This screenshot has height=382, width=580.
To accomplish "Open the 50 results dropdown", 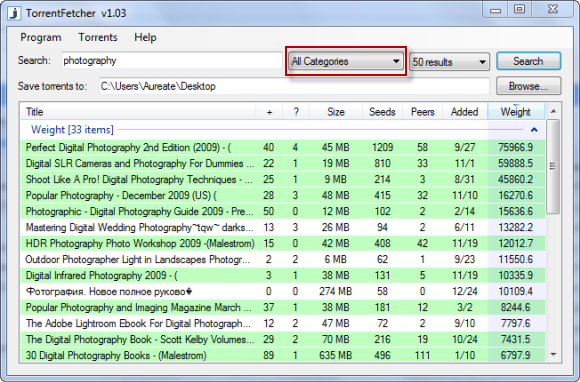I will pos(449,62).
